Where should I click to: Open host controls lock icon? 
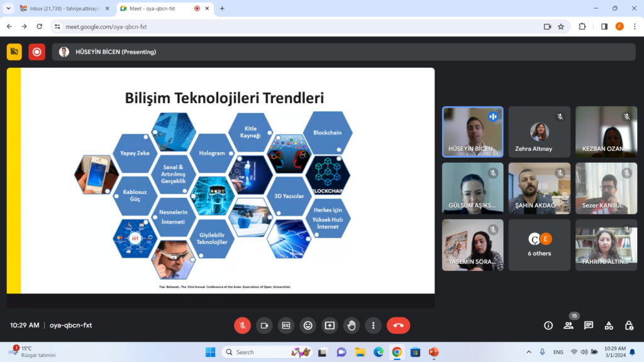(x=629, y=326)
